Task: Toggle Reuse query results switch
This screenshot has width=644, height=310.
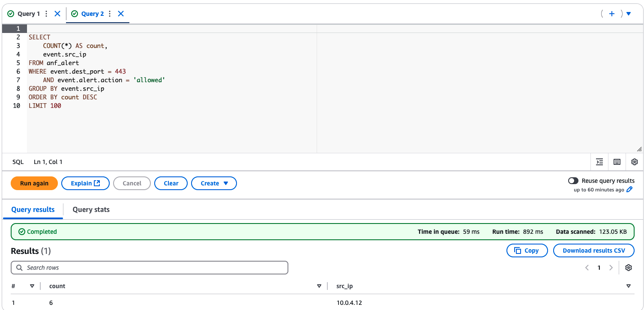Action: [573, 181]
